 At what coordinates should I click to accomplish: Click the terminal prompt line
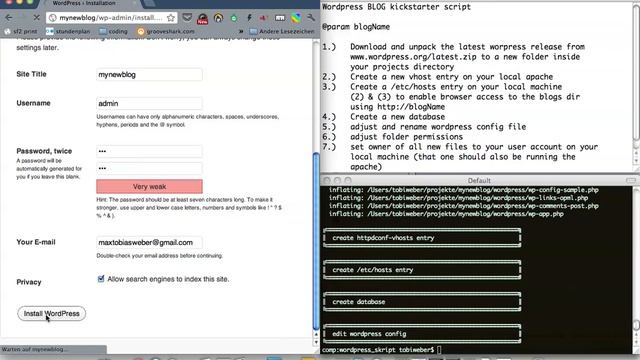click(382, 350)
